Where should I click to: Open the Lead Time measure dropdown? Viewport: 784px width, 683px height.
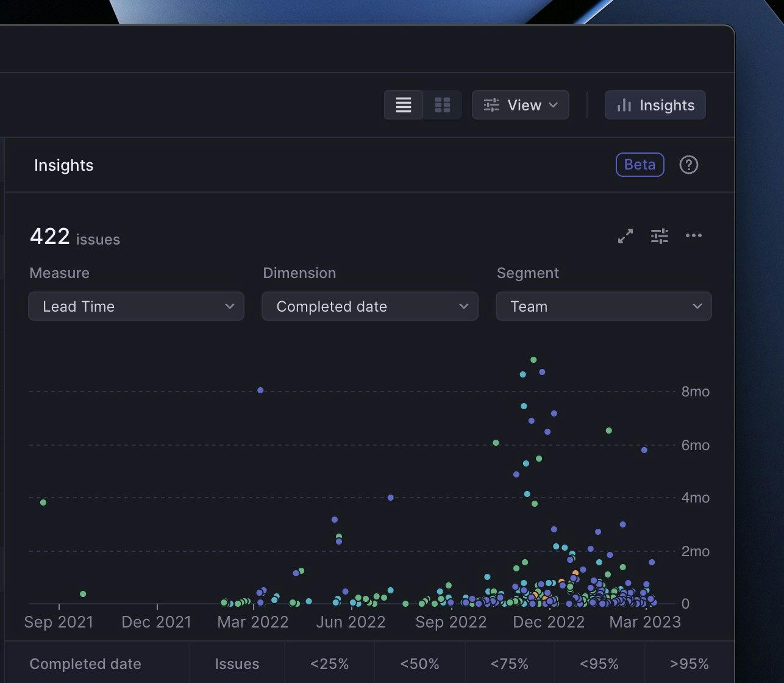coord(137,306)
